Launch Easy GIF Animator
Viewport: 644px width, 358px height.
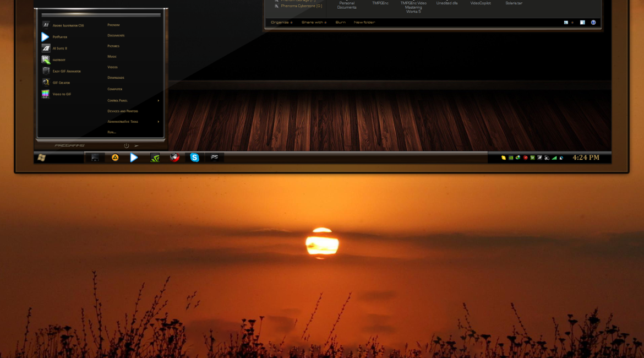(x=66, y=71)
